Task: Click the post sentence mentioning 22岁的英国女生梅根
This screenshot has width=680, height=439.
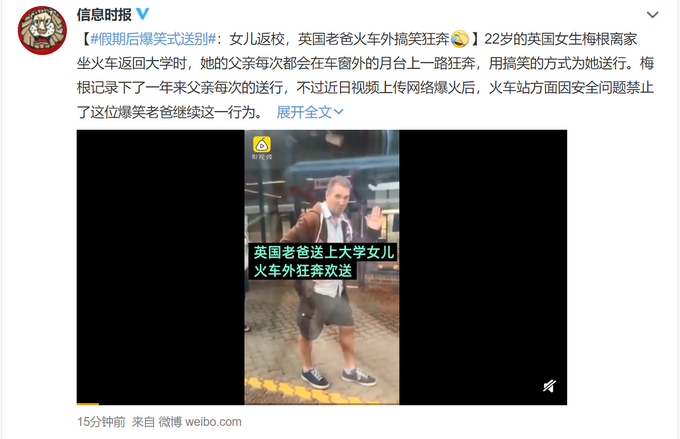Action: (x=560, y=39)
